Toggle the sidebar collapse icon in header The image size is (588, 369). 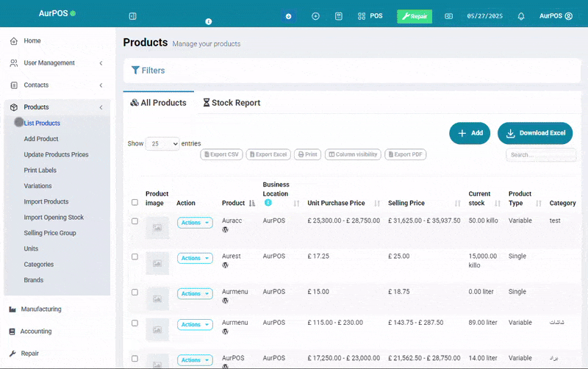click(x=133, y=16)
